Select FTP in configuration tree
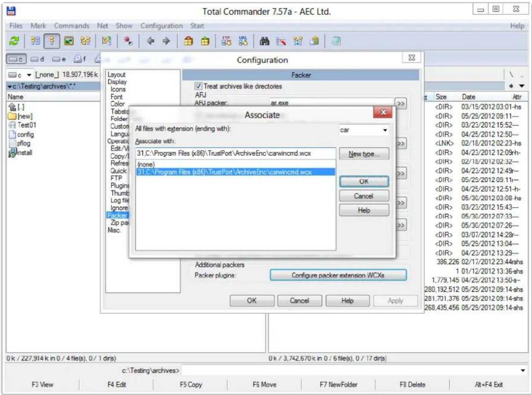This screenshot has width=532, height=395. tap(116, 178)
